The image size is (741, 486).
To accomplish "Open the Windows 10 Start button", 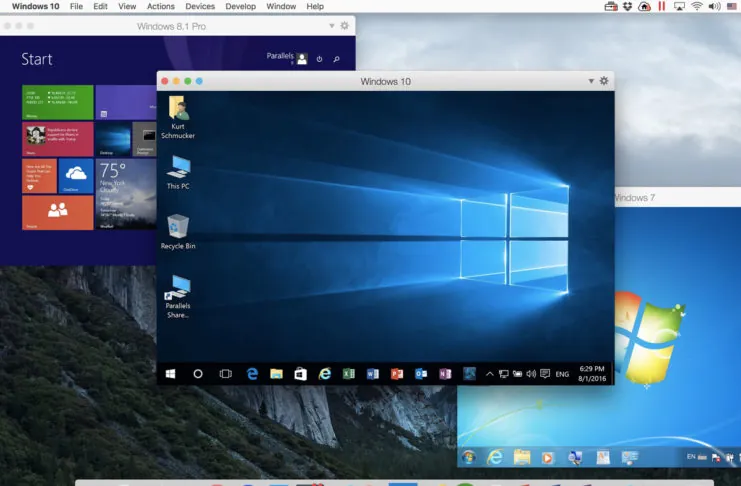I will point(171,374).
